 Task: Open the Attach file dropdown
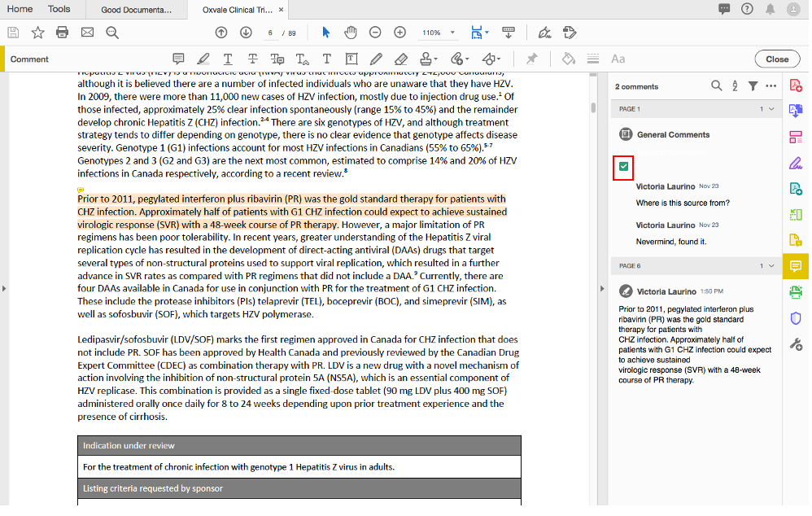pyautogui.click(x=460, y=59)
